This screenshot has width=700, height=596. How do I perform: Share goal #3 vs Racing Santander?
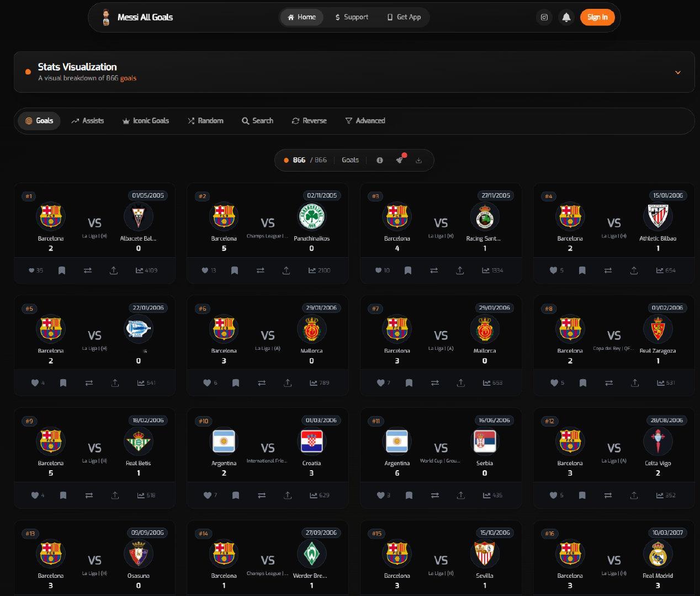click(x=460, y=270)
